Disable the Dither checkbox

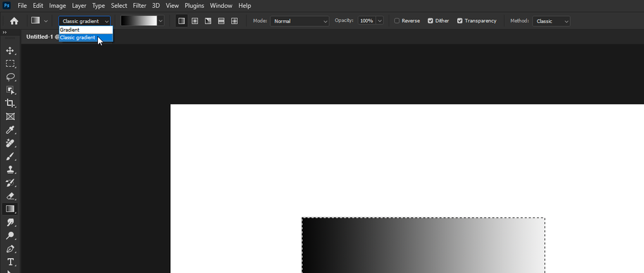click(x=431, y=21)
